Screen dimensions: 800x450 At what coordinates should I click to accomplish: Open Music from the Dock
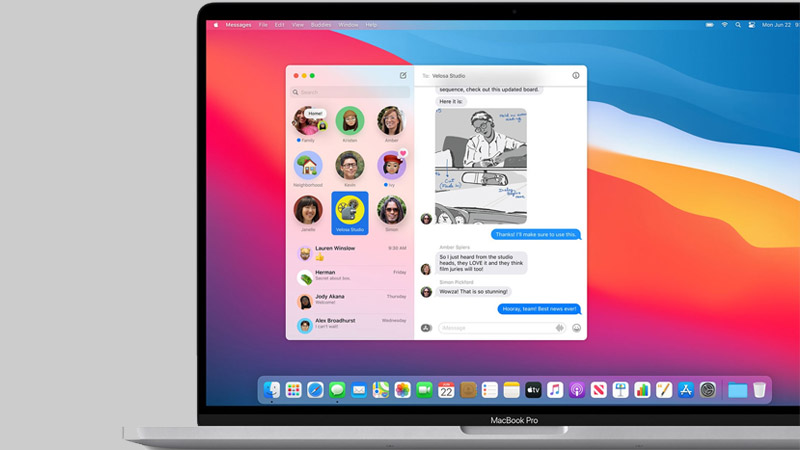coord(555,390)
